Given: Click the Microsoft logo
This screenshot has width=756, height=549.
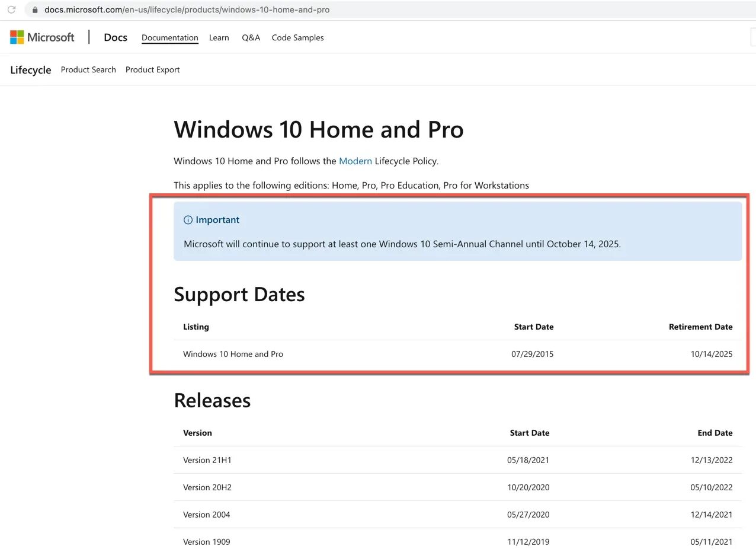Looking at the screenshot, I should pos(42,37).
